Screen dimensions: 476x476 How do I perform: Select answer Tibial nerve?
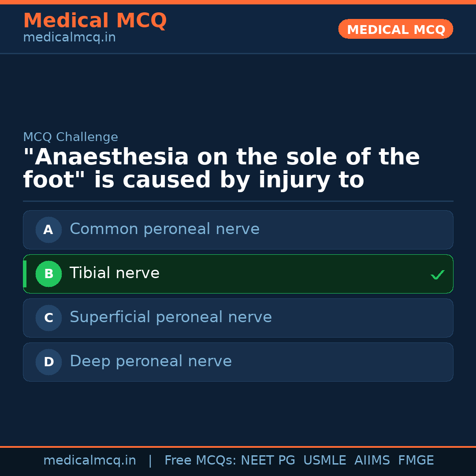[115, 273]
